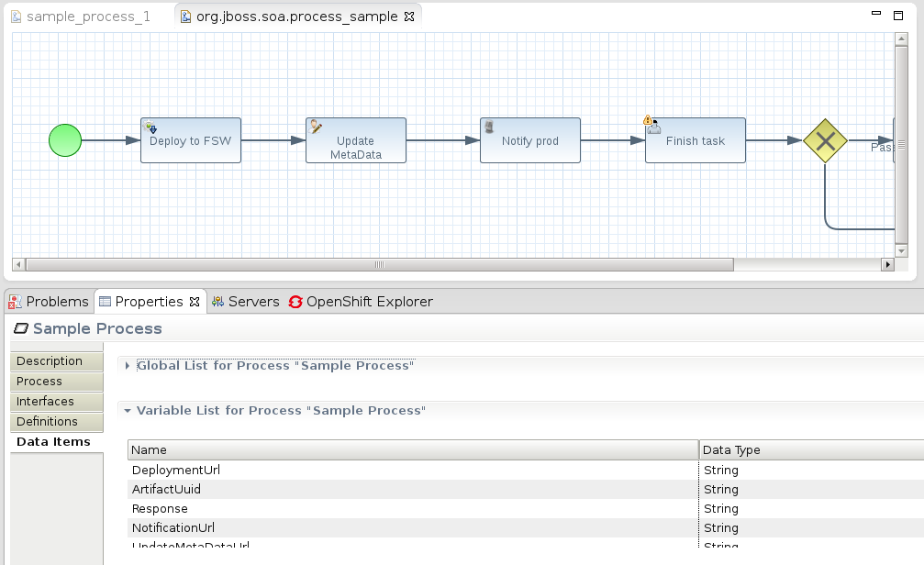The height and width of the screenshot is (565, 924).
Task: Click the canvas left scroll arrow
Action: pyautogui.click(x=18, y=264)
